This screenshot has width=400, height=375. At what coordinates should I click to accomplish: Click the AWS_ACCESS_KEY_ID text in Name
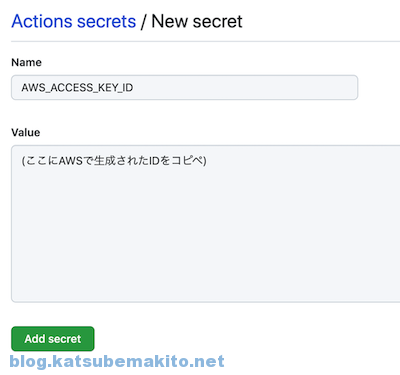77,88
